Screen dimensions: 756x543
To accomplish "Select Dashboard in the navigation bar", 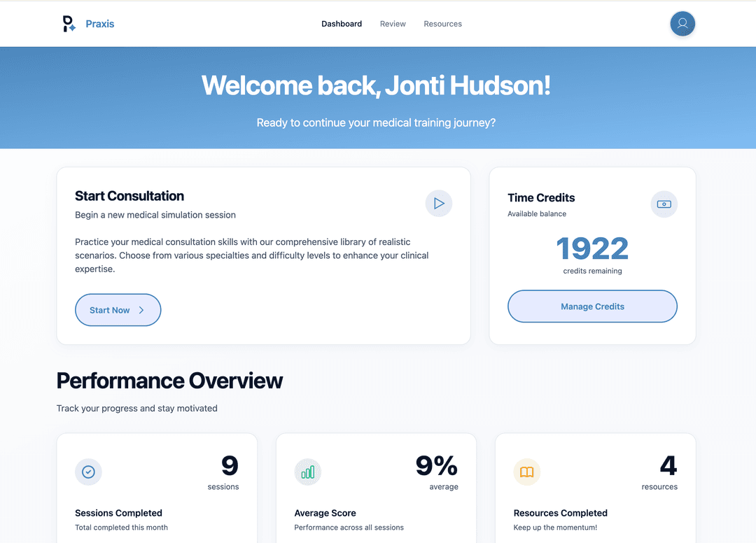I will point(342,23).
